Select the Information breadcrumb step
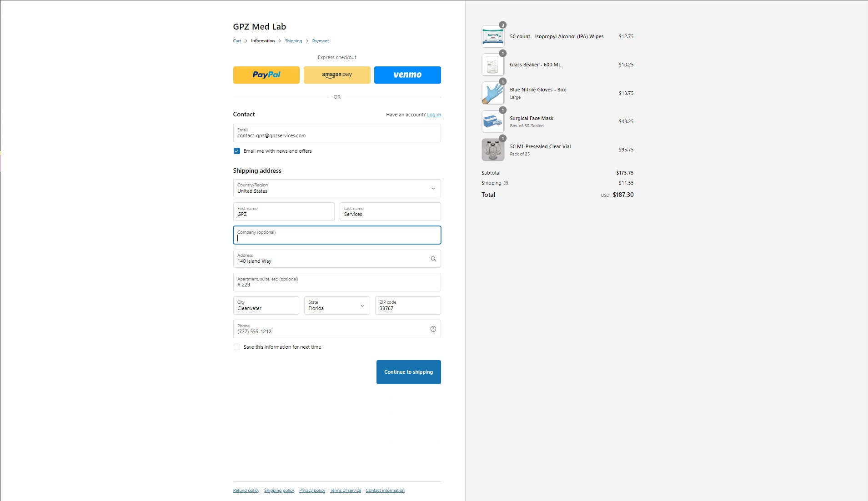 pos(263,41)
